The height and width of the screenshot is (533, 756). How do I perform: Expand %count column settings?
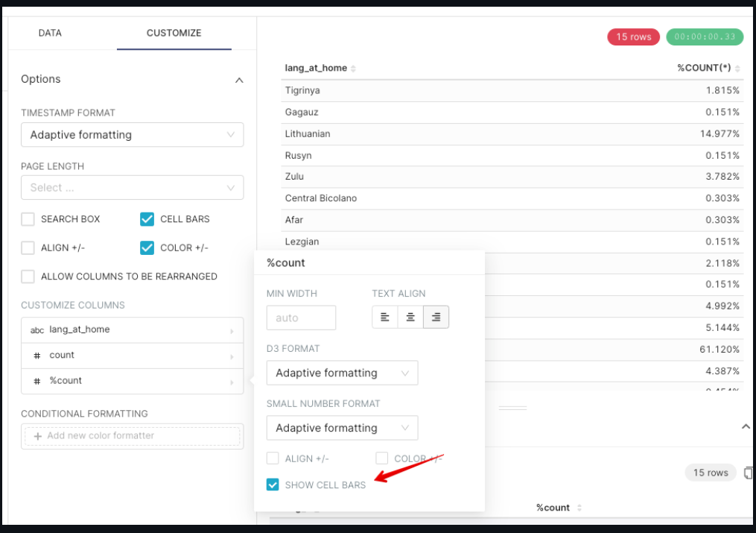132,381
